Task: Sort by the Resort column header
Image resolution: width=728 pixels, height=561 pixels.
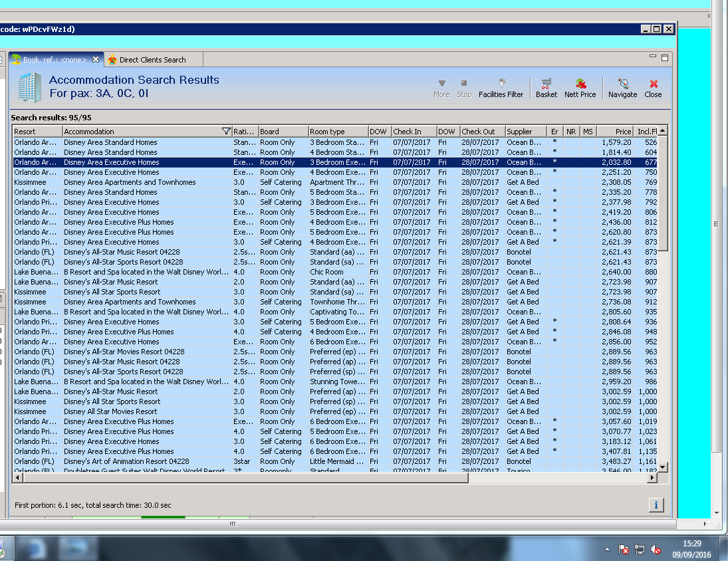Action: pos(37,132)
